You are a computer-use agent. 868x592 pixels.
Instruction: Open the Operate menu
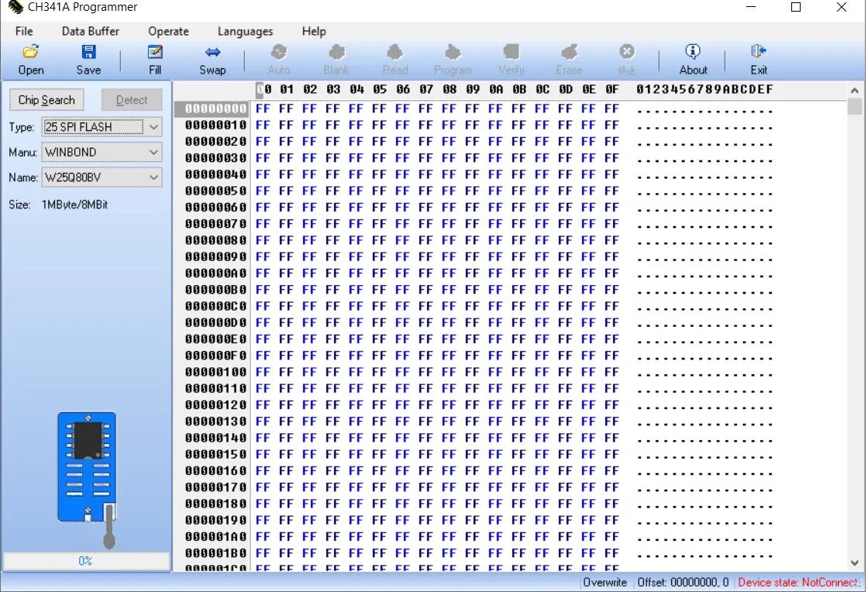pos(168,31)
